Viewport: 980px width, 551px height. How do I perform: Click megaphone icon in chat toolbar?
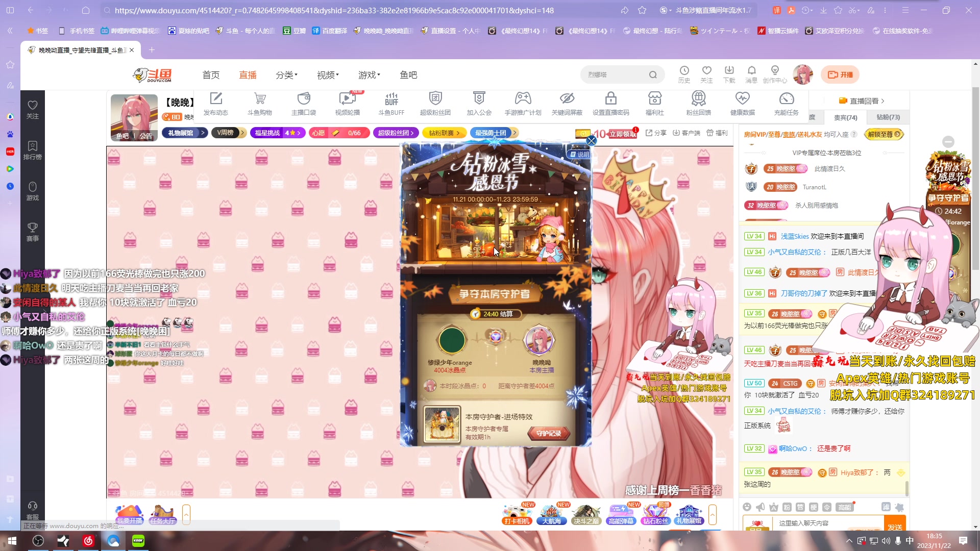(x=761, y=507)
